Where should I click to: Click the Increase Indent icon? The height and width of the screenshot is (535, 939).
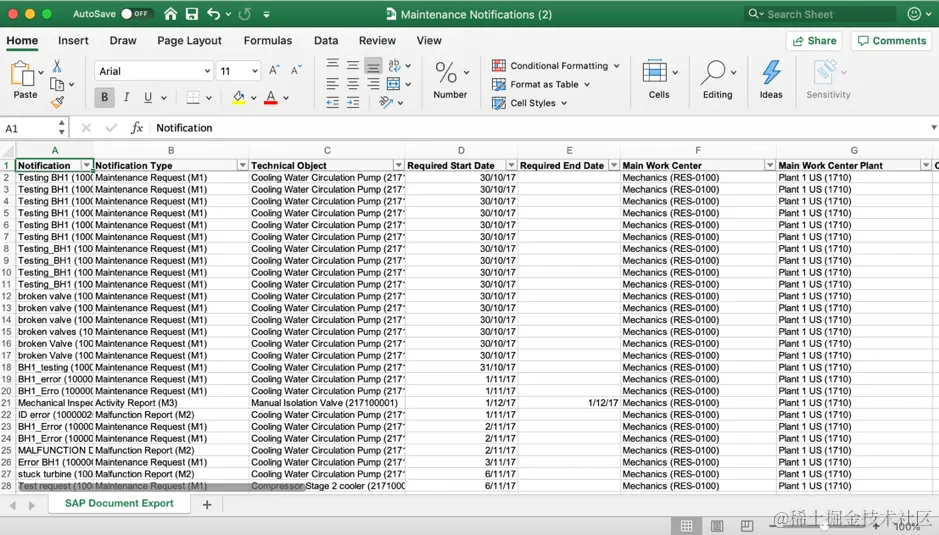(x=353, y=103)
